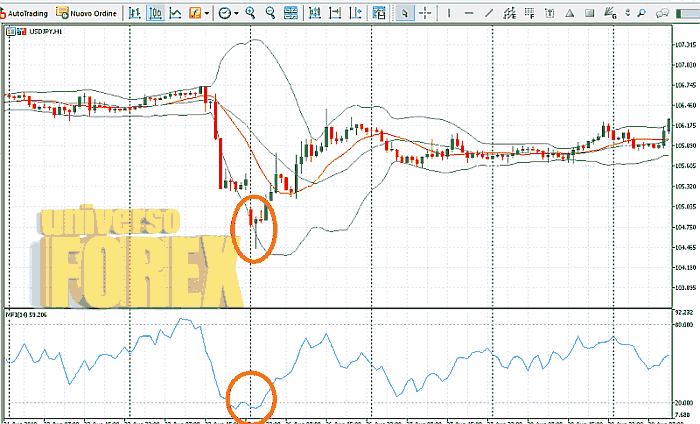
Task: Zoom out of the chart
Action: point(270,13)
